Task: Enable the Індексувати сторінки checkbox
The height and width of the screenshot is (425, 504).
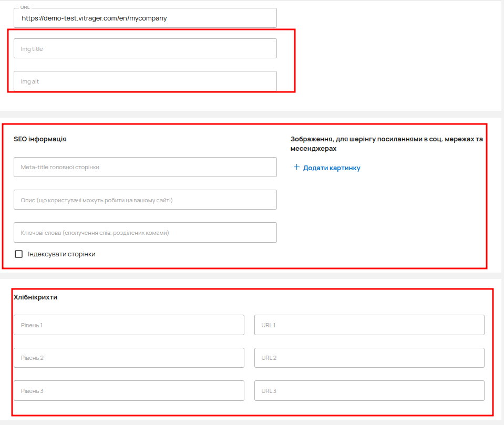Action: [x=19, y=254]
